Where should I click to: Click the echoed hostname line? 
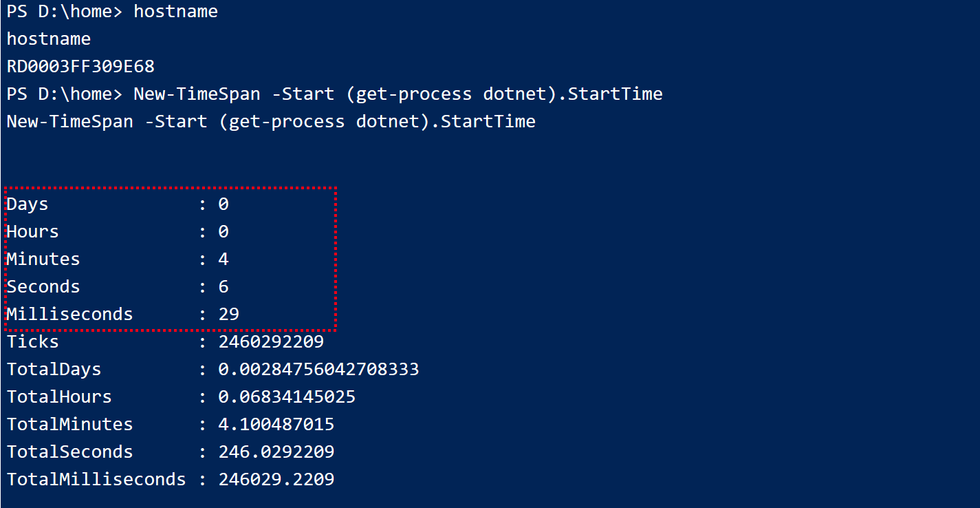point(49,39)
